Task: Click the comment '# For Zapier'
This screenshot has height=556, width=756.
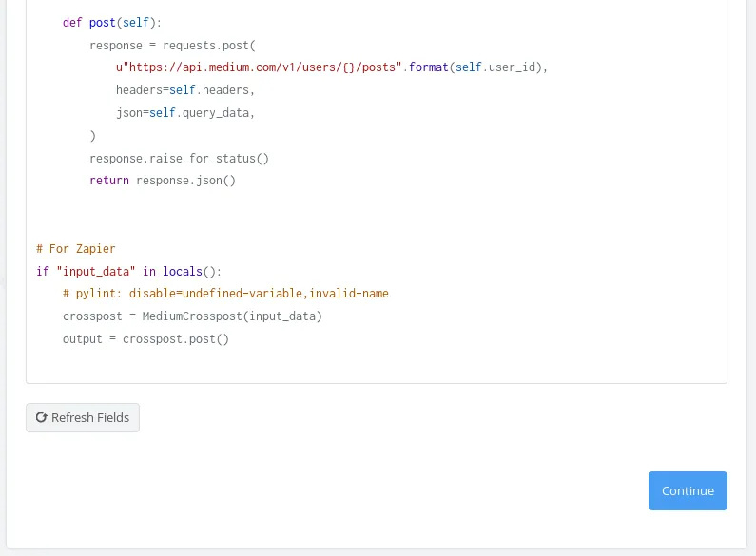Action: click(x=76, y=249)
